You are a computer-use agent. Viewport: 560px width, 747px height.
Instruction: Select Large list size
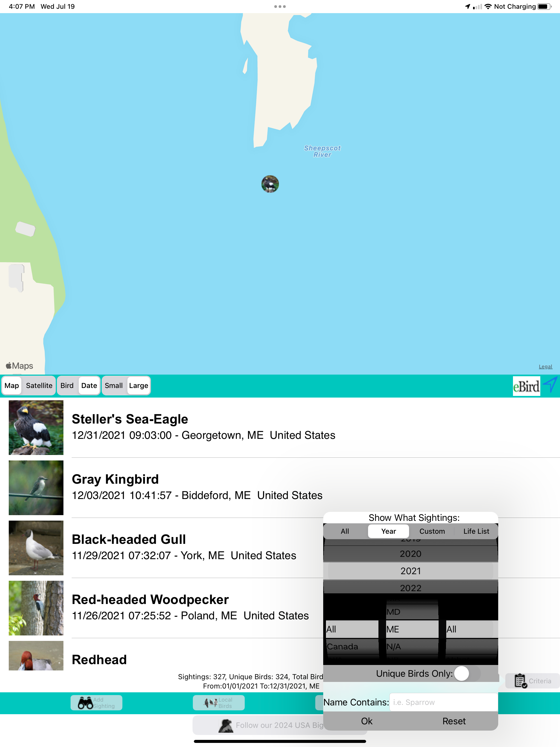click(139, 386)
